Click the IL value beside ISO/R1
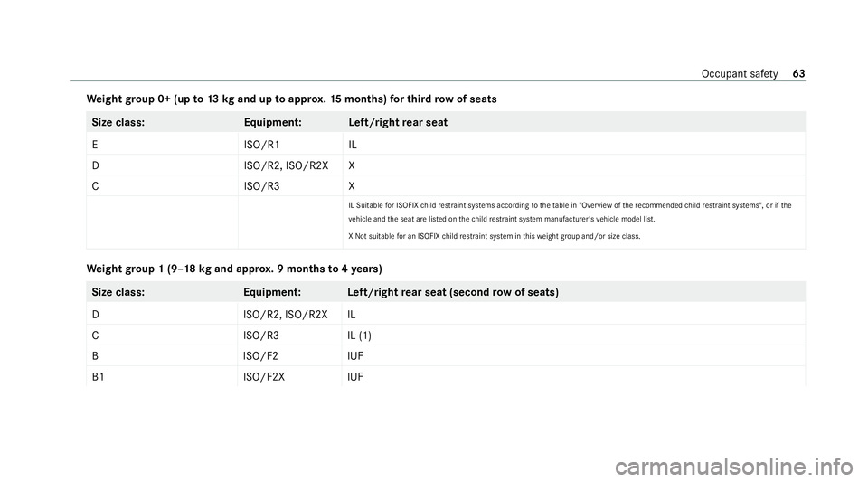868x482 pixels. pos(353,143)
